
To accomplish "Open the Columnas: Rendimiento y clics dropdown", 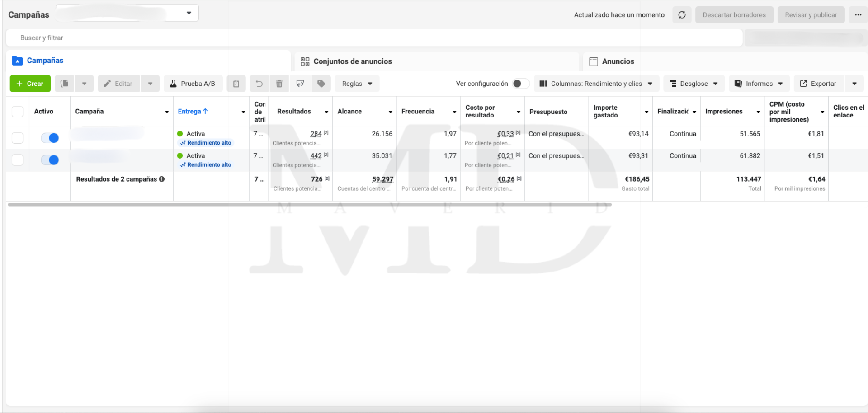I will click(596, 84).
